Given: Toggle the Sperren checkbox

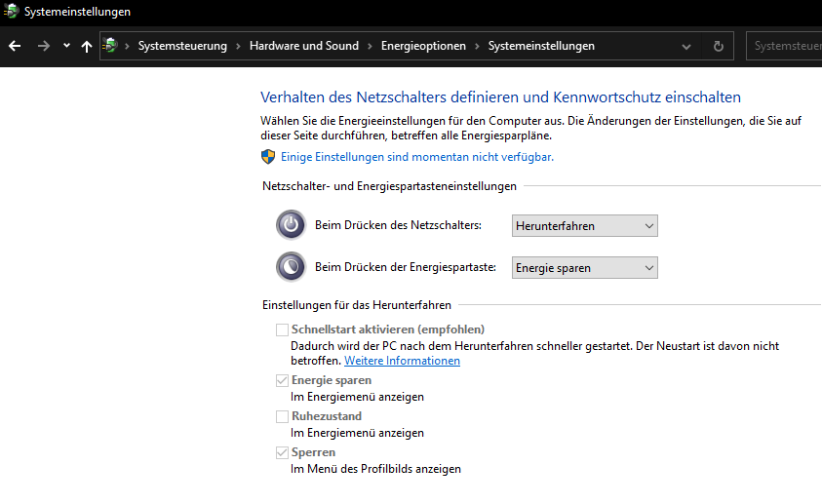Looking at the screenshot, I should pos(283,452).
